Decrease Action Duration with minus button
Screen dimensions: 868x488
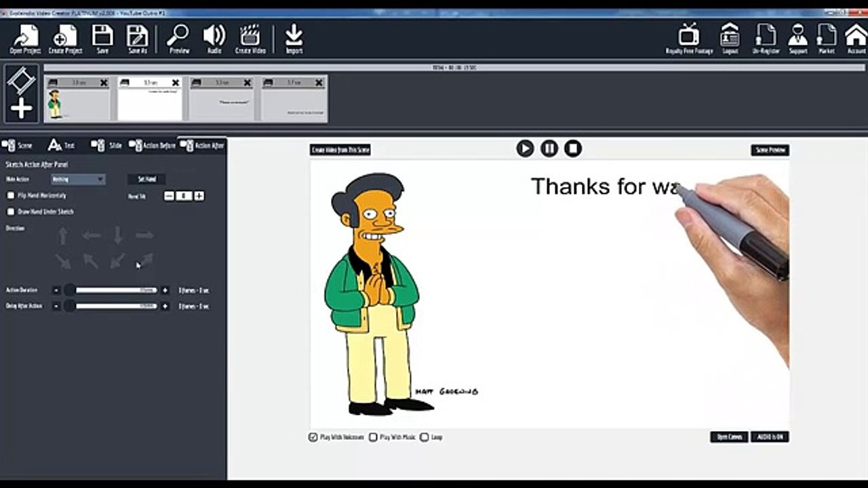coord(56,290)
